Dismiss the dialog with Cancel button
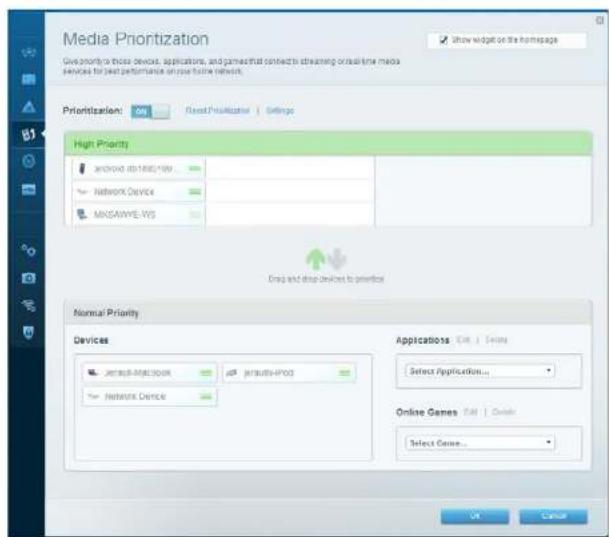 (x=553, y=516)
